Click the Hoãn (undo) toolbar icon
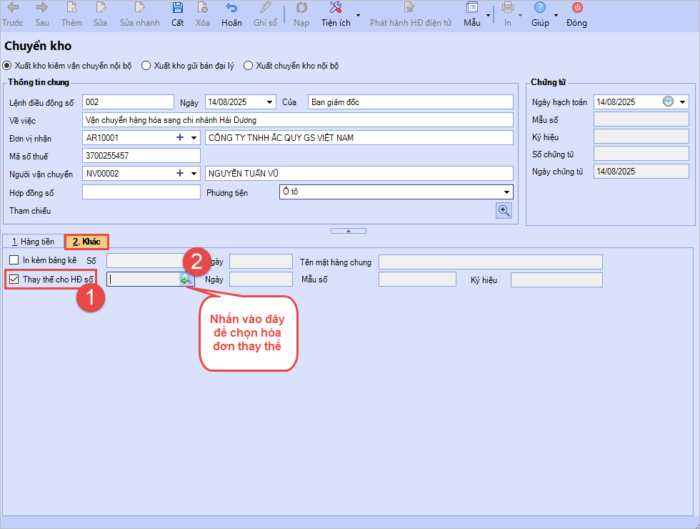 click(x=231, y=9)
